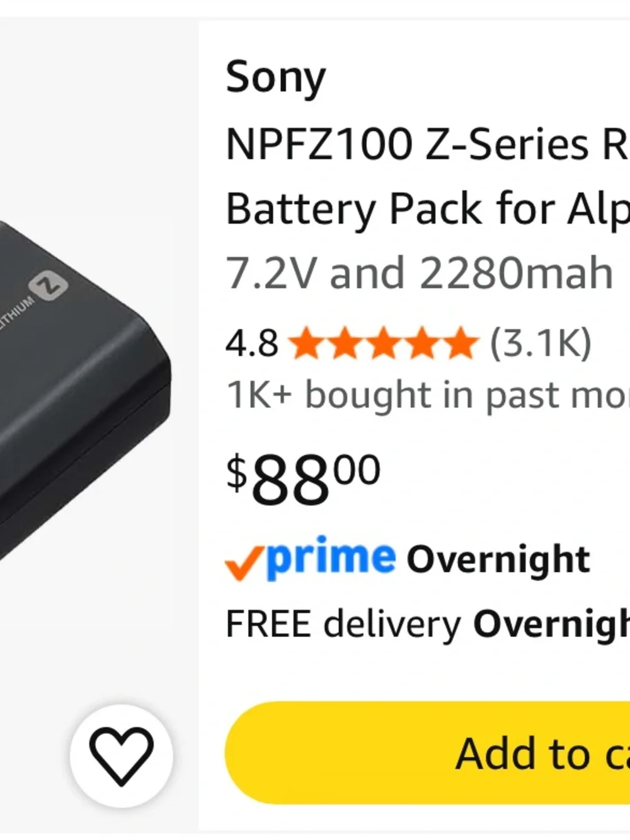Tap the heart wishlist icon

click(121, 756)
